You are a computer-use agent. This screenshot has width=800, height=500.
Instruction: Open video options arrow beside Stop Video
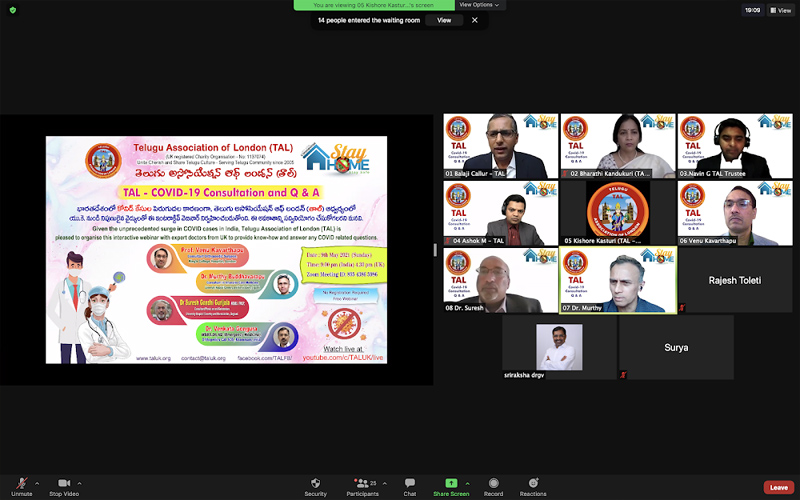pos(80,483)
